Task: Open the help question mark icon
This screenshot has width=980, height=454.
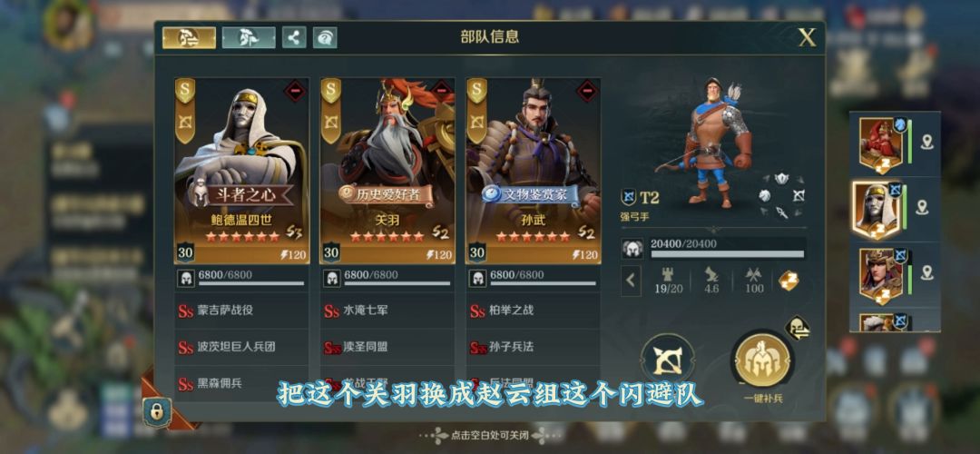Action: (x=324, y=37)
